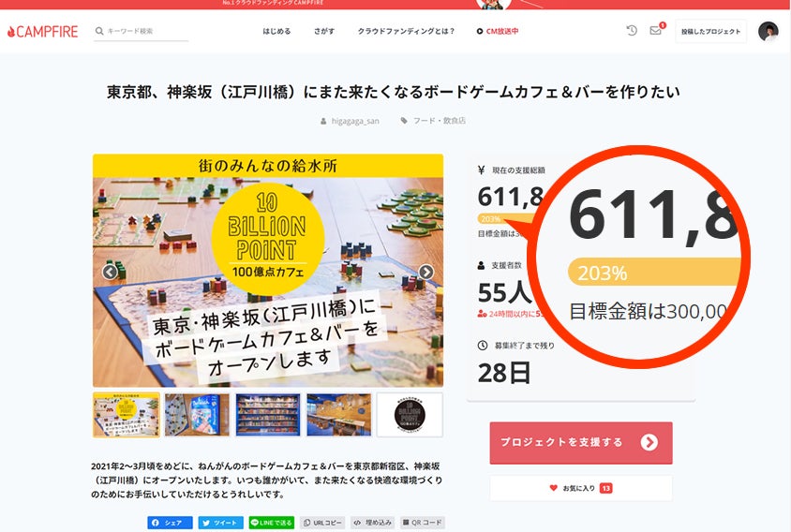
Task: Toggle the お気に入り favorite heart button
Action: 581,488
